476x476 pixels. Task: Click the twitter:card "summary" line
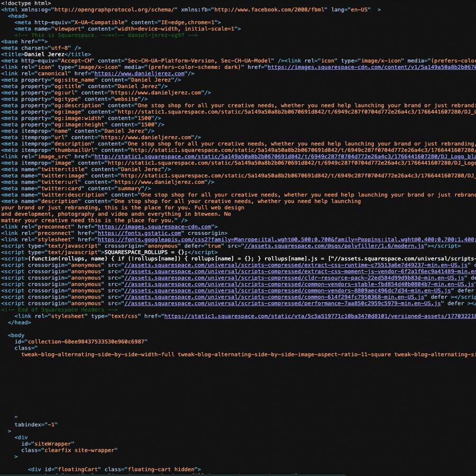(x=76, y=188)
